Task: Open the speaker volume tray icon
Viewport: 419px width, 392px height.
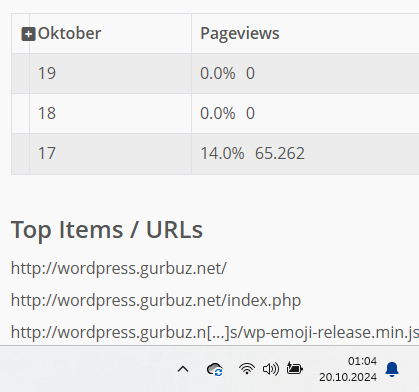Action: [271, 369]
